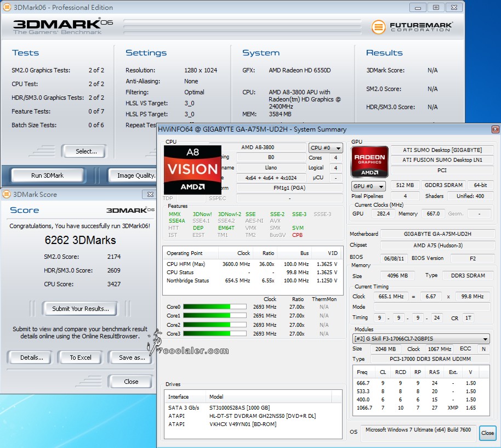Click the CPU Score 3427 value
Viewport: 501px width, 448px height.
[114, 284]
